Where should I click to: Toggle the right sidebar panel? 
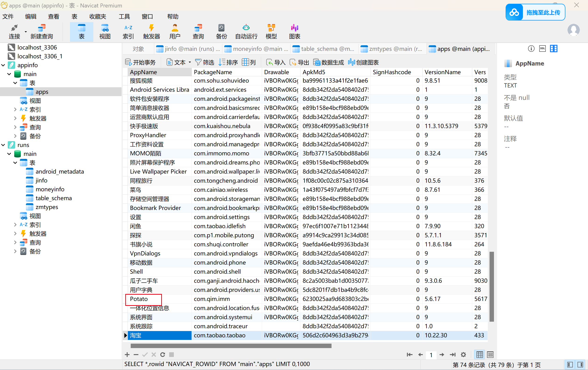click(x=581, y=365)
